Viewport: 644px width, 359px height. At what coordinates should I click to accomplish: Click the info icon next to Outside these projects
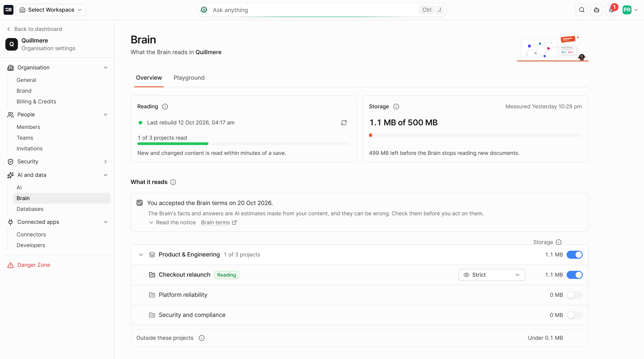click(201, 338)
